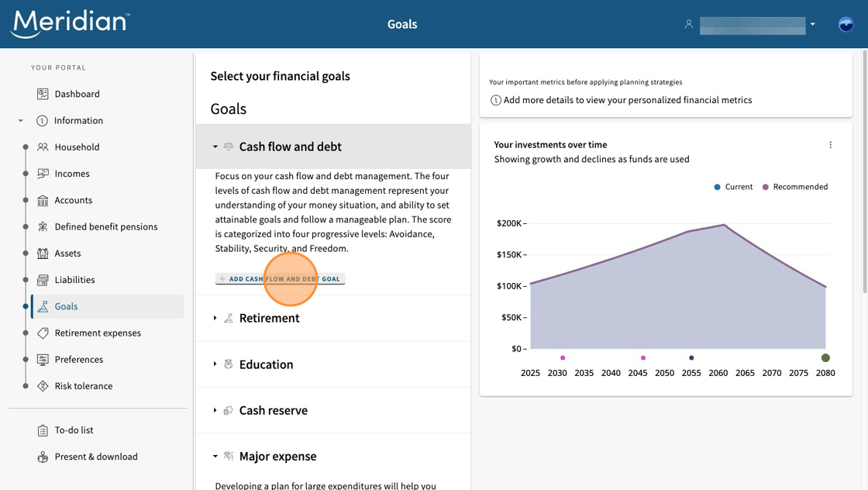
Task: Open the Preferences link
Action: [x=78, y=360]
